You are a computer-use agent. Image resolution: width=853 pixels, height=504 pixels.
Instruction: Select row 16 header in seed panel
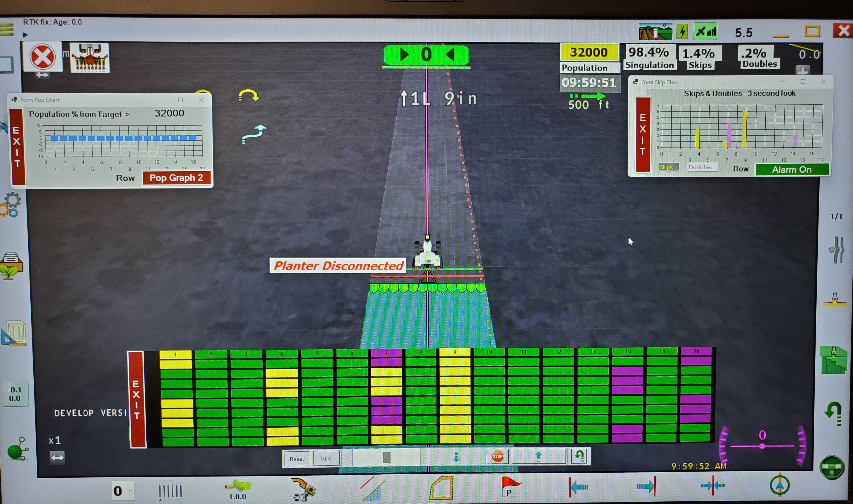point(696,351)
